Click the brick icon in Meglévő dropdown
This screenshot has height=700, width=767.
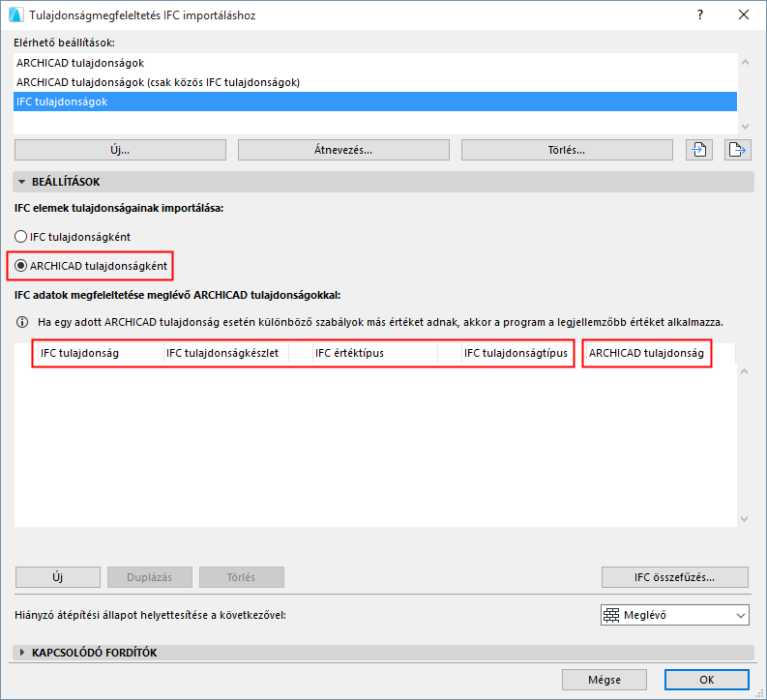[x=611, y=615]
